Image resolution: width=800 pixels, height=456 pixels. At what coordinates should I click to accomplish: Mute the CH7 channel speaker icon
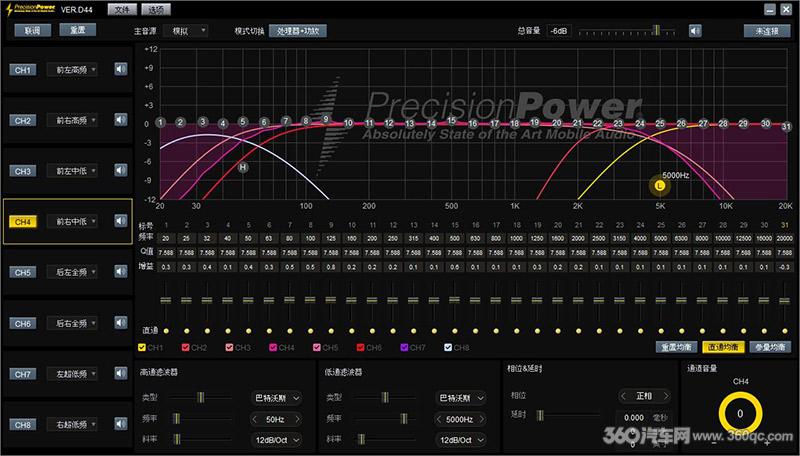tap(120, 373)
